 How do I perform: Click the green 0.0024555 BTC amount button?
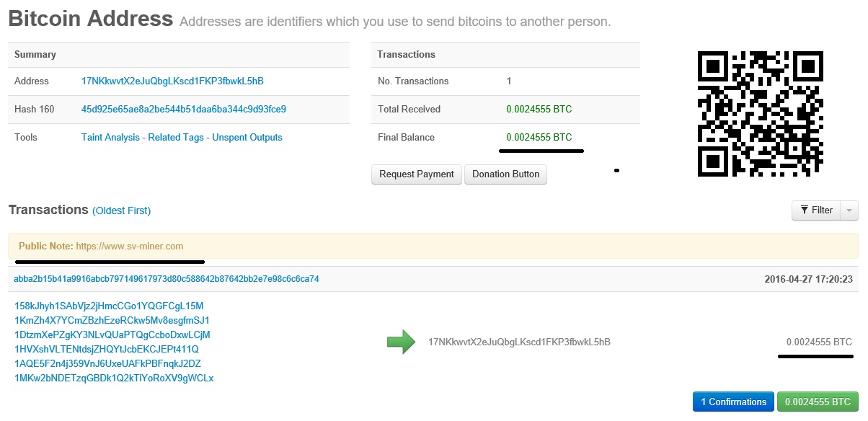pyautogui.click(x=818, y=402)
